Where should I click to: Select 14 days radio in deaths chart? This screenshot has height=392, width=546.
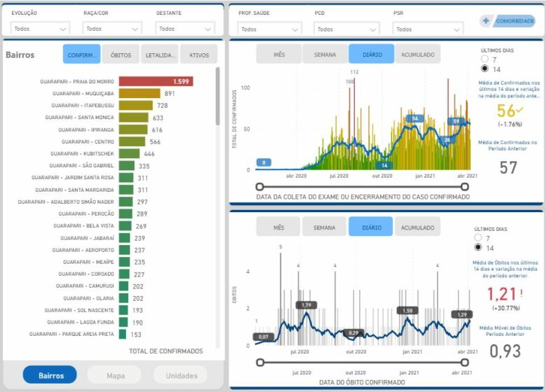[479, 248]
